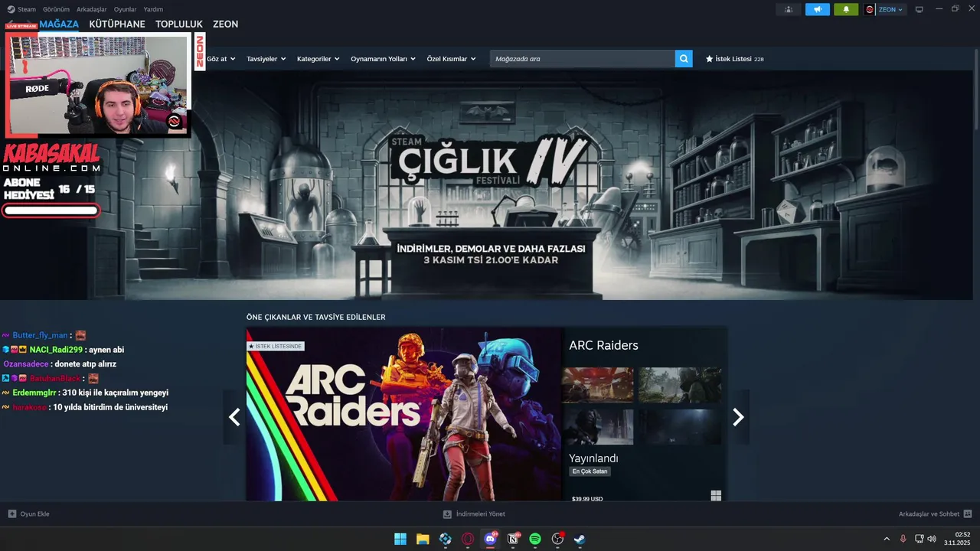980x551 pixels.
Task: Open Windows Start button on taskbar
Action: point(400,539)
